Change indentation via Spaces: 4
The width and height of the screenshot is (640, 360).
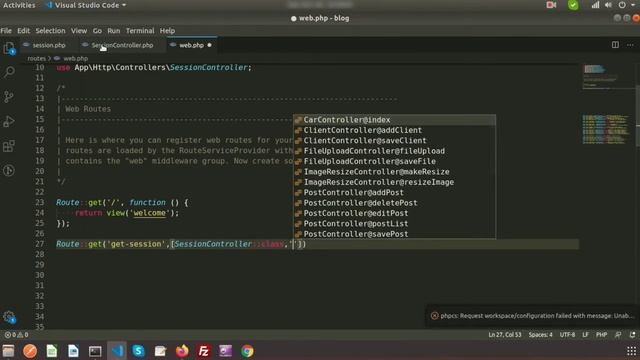540,335
